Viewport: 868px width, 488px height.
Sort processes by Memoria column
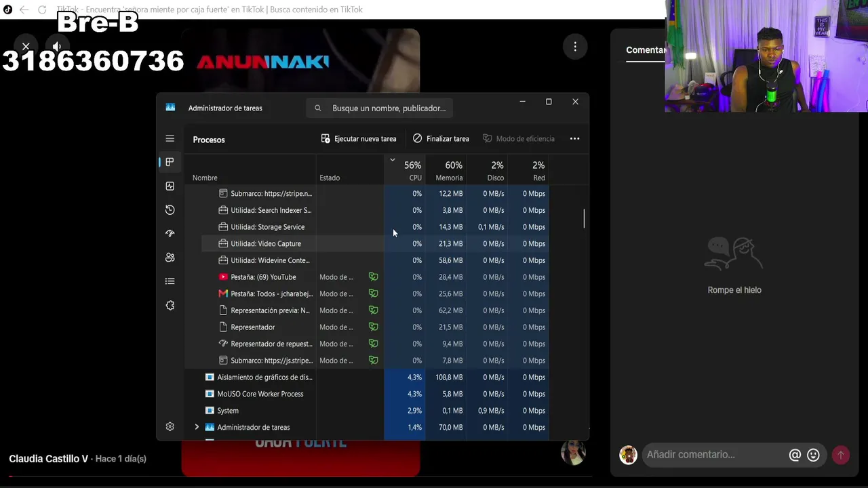(446, 171)
